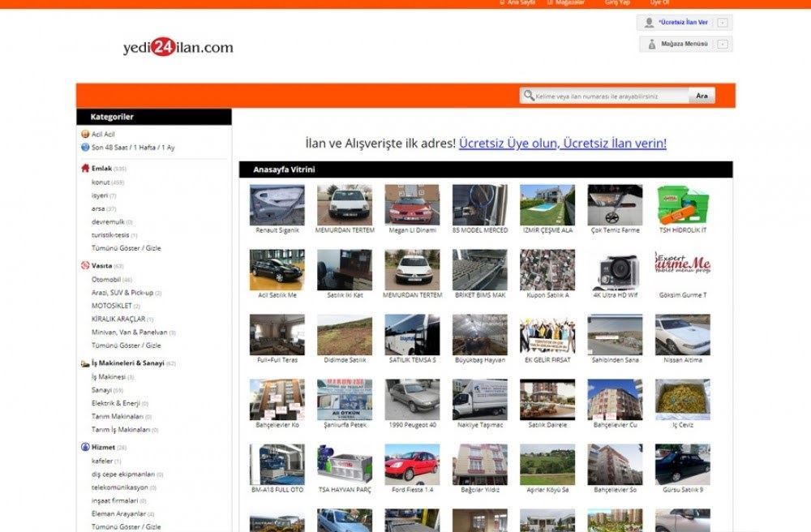
Task: Click the user icon beside Ücretsiz İlan Ver
Action: tap(649, 23)
